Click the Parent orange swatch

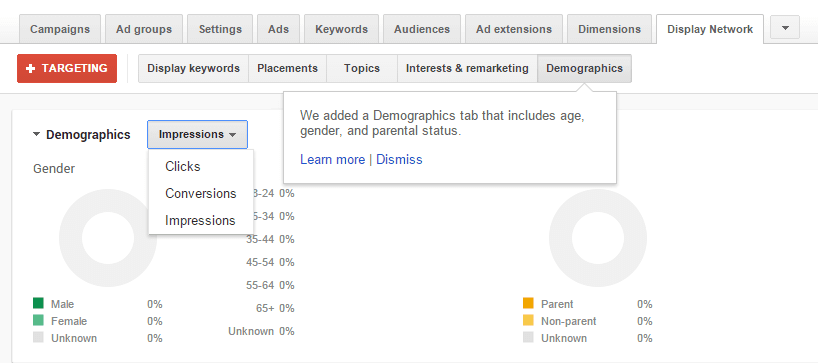point(528,304)
